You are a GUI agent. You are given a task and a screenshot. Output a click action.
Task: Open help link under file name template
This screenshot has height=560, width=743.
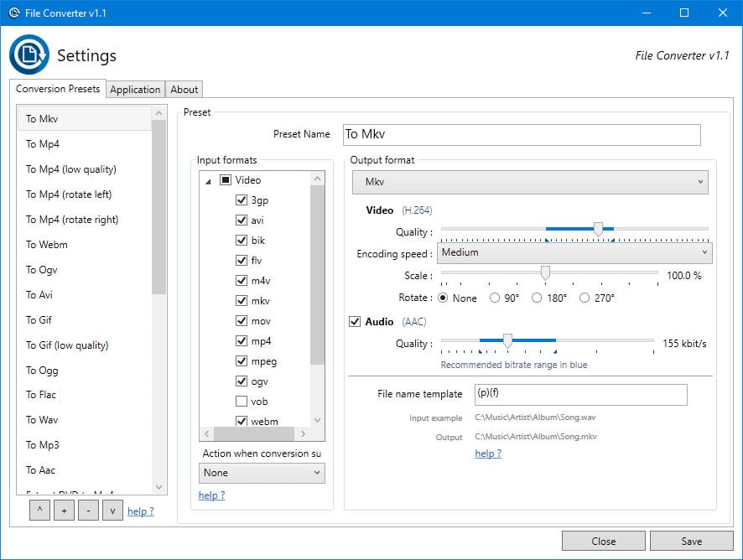click(x=488, y=454)
